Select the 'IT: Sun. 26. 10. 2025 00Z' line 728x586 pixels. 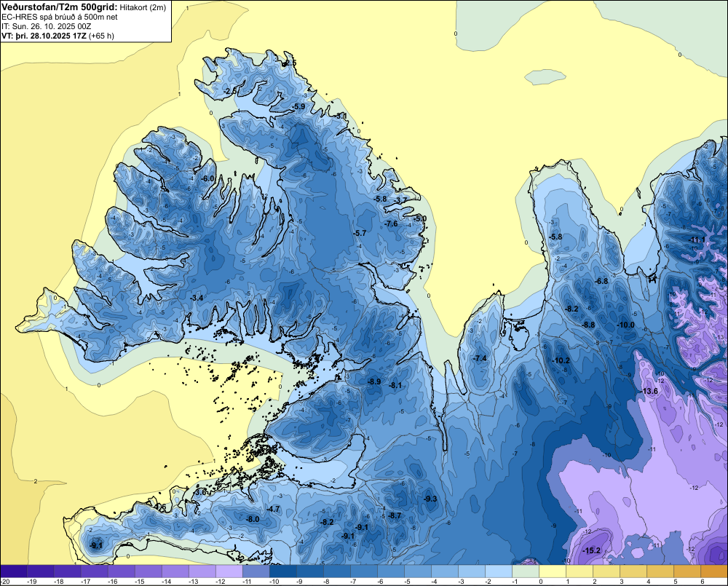(x=47, y=26)
